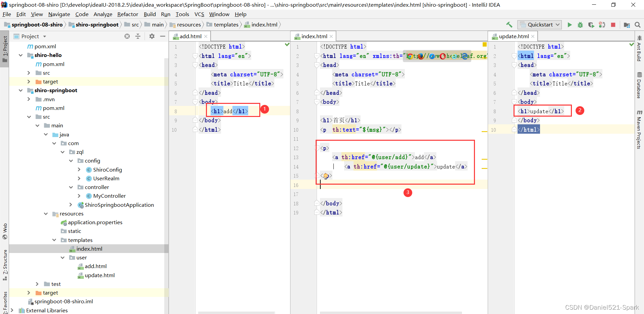Toggle the Web tool window
644x314 pixels.
pos(5,231)
